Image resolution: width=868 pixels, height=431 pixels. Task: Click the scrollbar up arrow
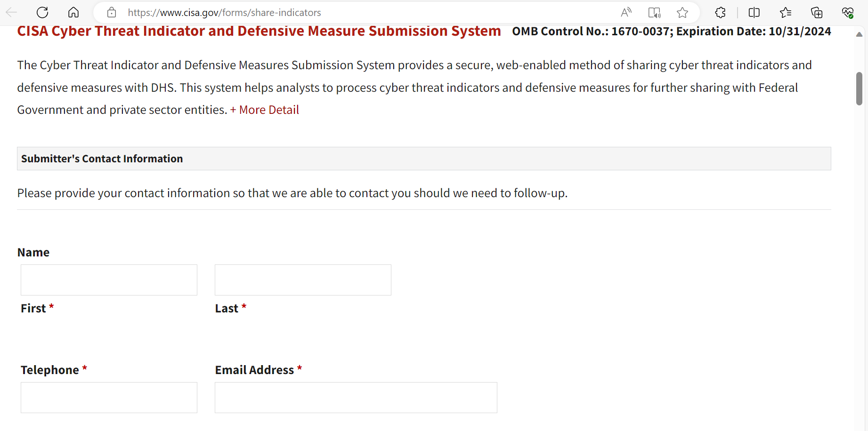point(859,34)
